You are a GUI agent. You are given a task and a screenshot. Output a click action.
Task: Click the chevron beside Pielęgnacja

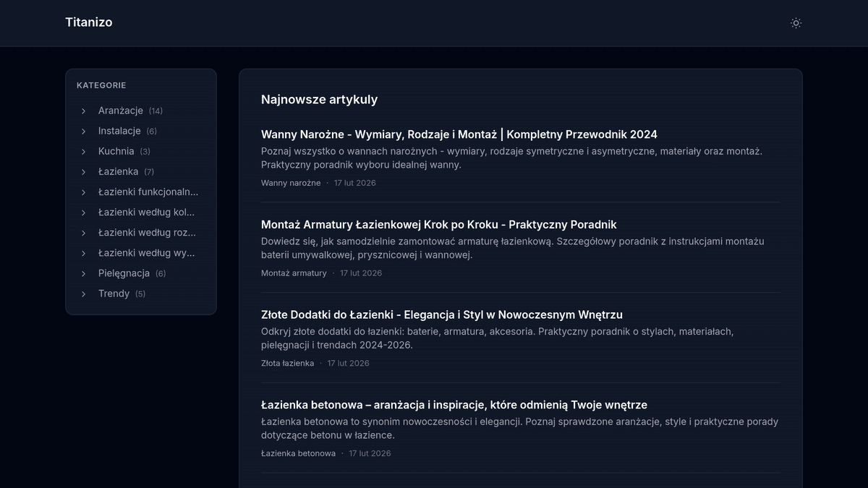coord(83,273)
